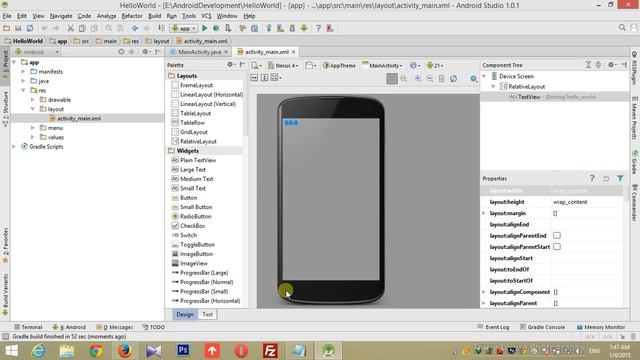This screenshot has height=360, width=640.
Task: Click the Save All toolbar icon
Action: [x=18, y=28]
